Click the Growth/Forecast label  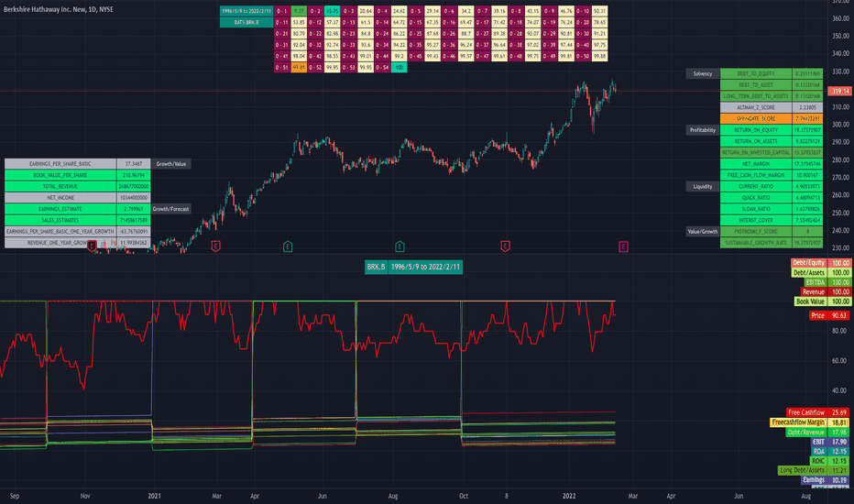tap(171, 209)
